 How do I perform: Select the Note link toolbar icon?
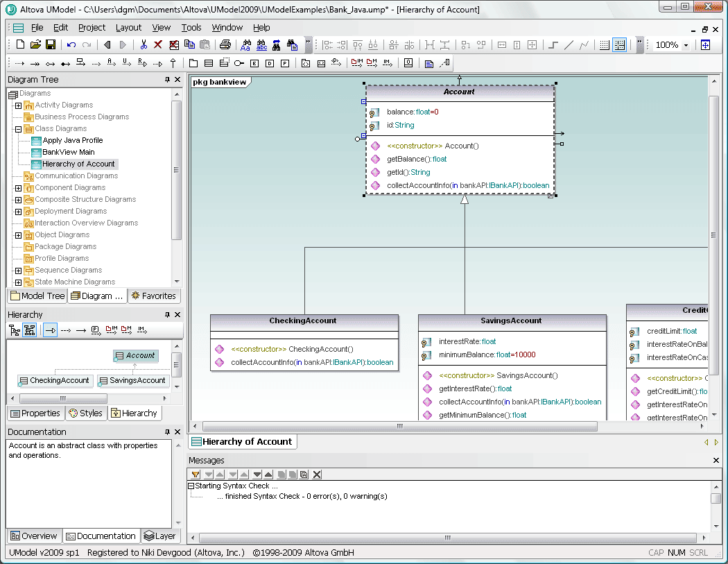coord(444,62)
